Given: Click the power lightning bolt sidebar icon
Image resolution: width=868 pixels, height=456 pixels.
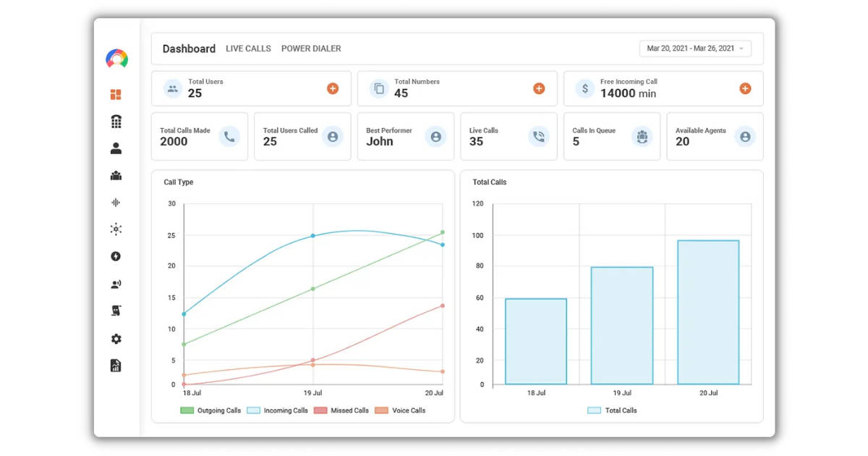Looking at the screenshot, I should coord(116,256).
